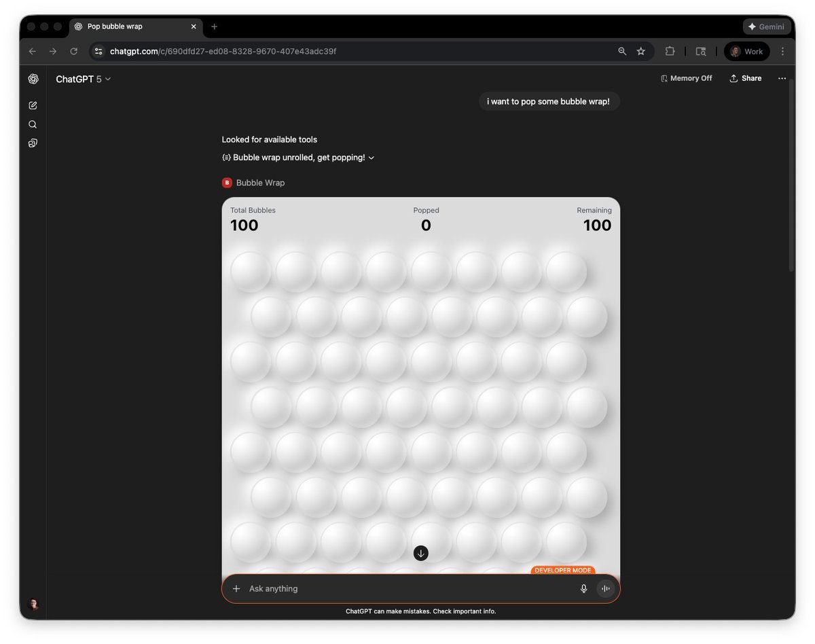The width and height of the screenshot is (815, 644).
Task: Select the 'Looked for available tools' text
Action: [269, 139]
